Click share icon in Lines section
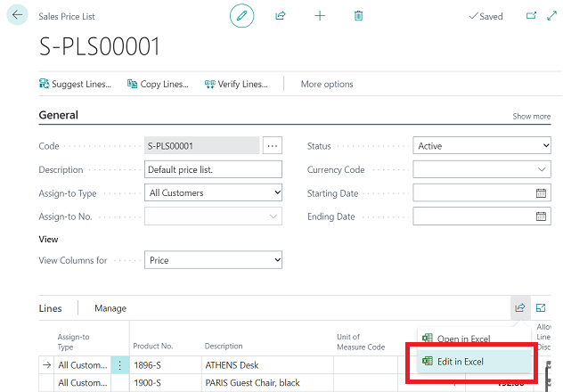The image size is (563, 392). click(x=520, y=307)
